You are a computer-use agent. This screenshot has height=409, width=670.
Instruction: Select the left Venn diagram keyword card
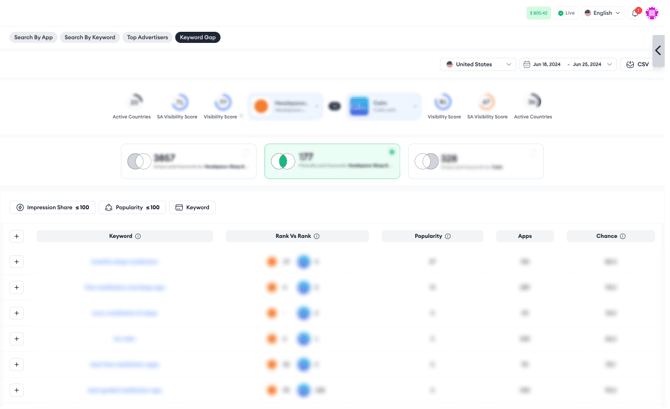tap(188, 161)
